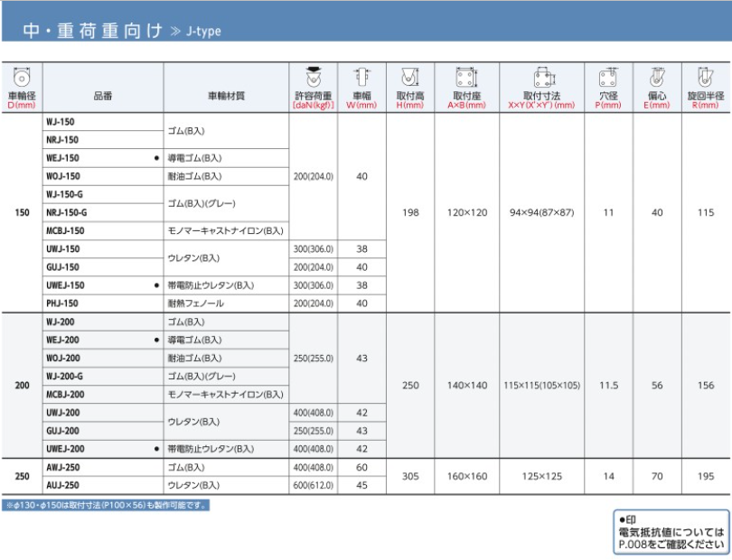This screenshot has height=560, width=732.
Task: Select the 車輪材質 column header
Action: (226, 94)
